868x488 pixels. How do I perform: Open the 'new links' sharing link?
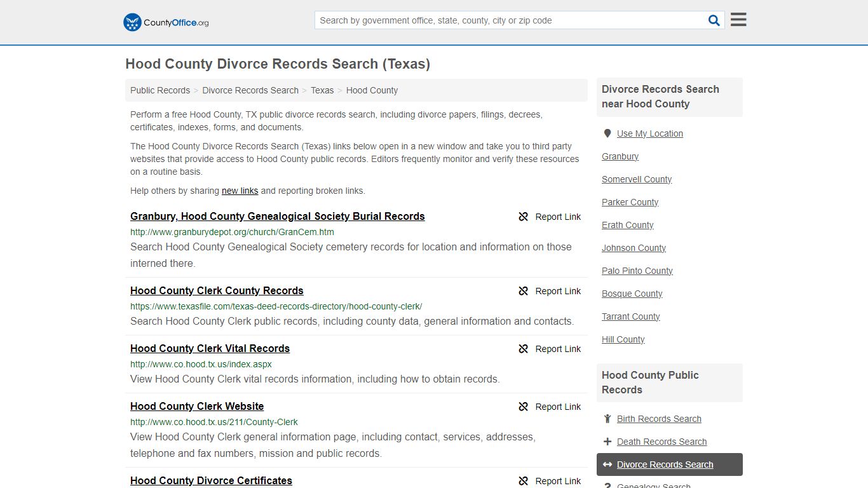click(240, 191)
